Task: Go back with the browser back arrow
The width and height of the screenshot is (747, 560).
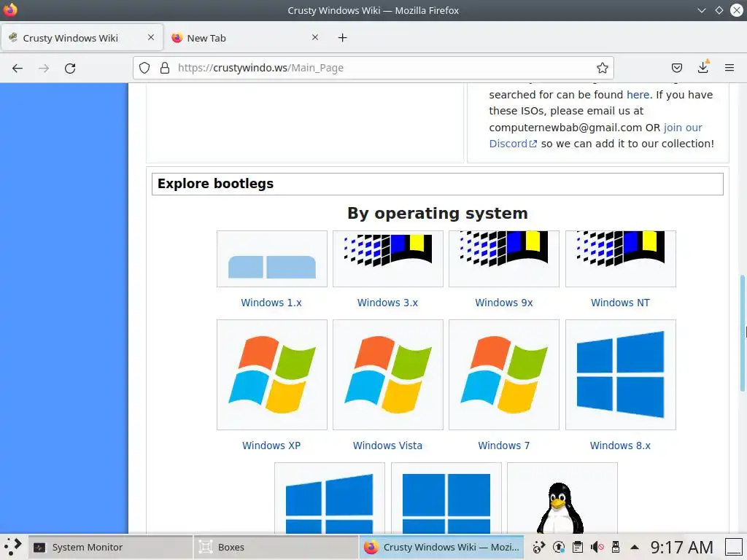Action: pyautogui.click(x=18, y=68)
